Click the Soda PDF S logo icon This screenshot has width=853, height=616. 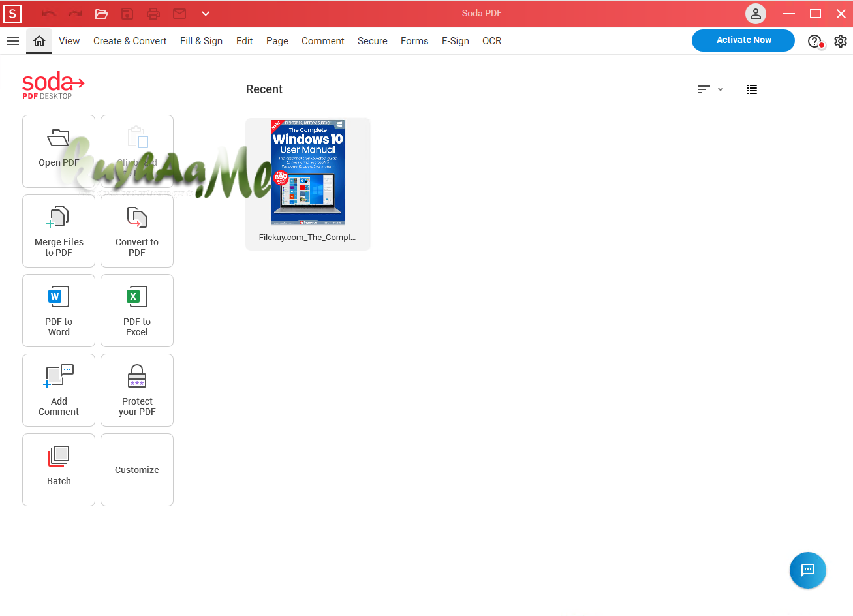(12, 13)
